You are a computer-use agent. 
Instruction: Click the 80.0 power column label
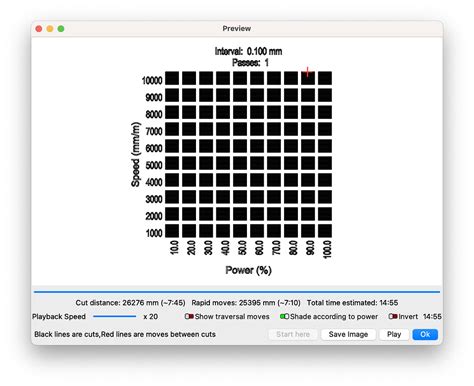click(x=293, y=248)
